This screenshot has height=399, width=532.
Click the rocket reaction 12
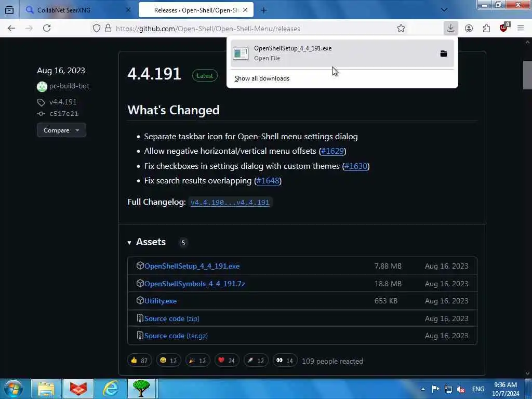point(256,361)
